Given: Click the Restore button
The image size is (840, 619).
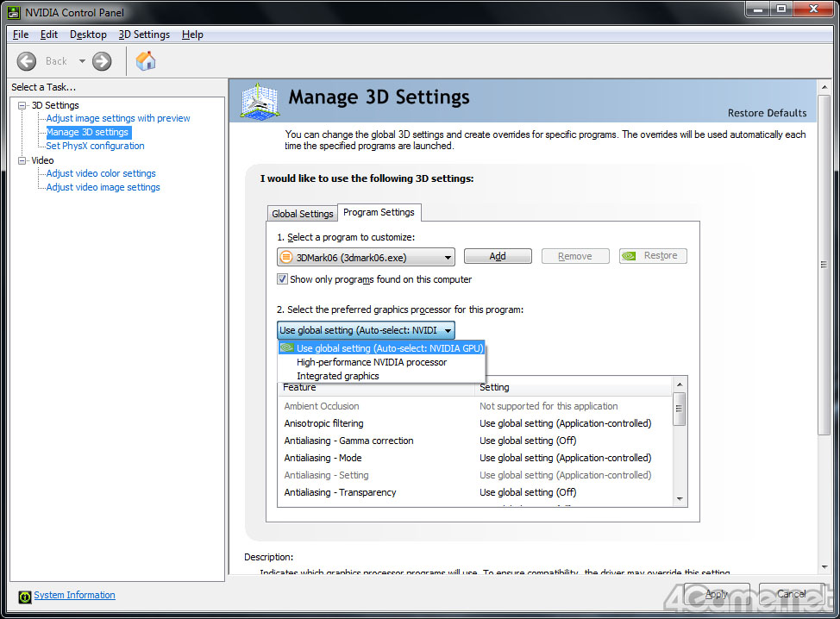Looking at the screenshot, I should point(653,256).
